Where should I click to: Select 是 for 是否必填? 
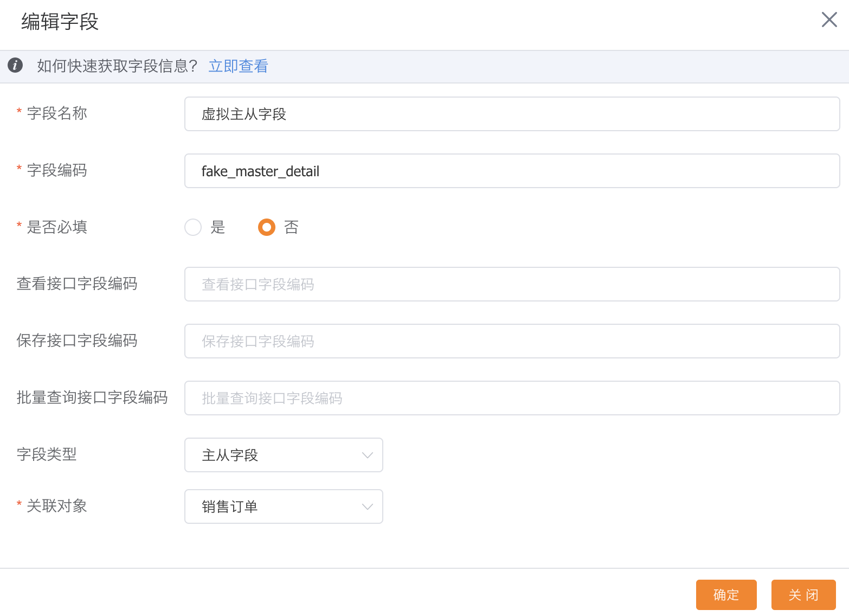coord(193,227)
